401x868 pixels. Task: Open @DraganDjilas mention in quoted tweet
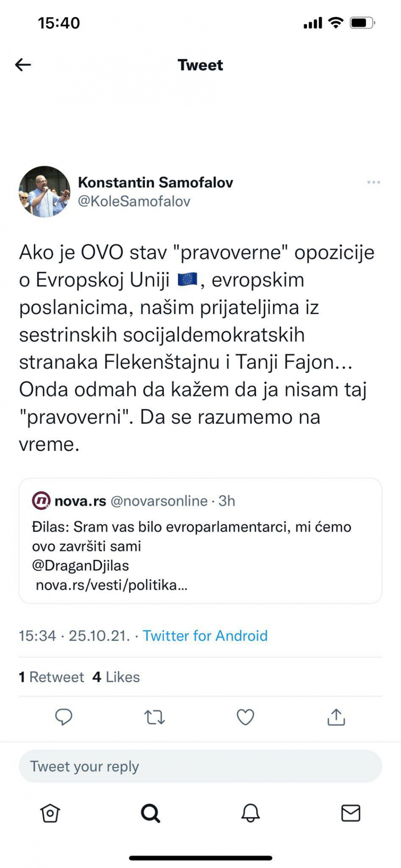point(80,565)
